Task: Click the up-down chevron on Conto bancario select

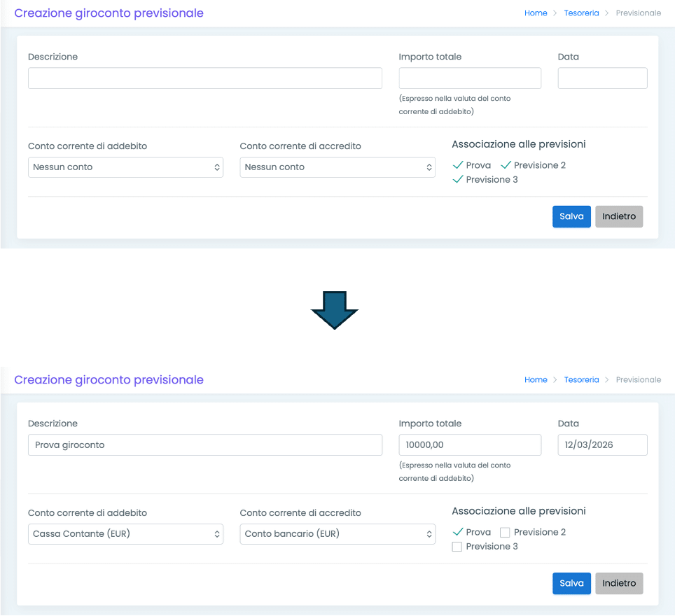Action: pos(429,534)
